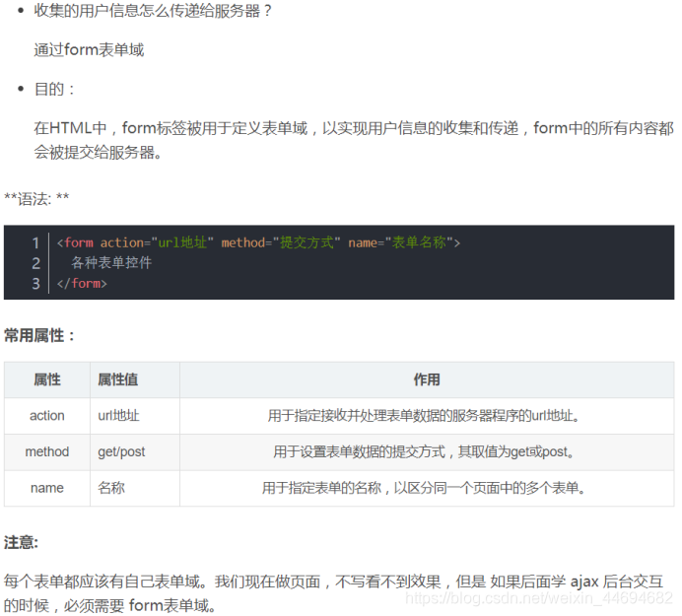Select the text '收集的用户信息怎么传递给服务器？'
The width and height of the screenshot is (682, 616).
153,11
